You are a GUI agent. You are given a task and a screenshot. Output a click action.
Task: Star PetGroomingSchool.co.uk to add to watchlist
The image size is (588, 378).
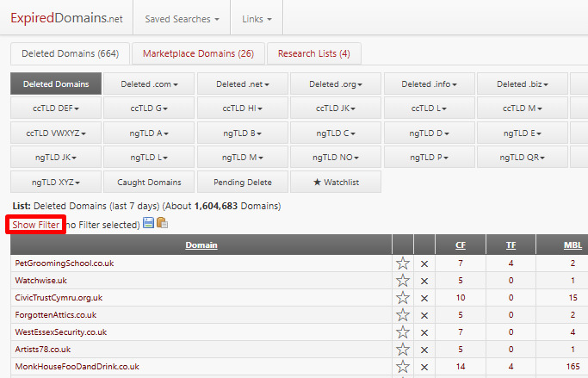coord(402,263)
